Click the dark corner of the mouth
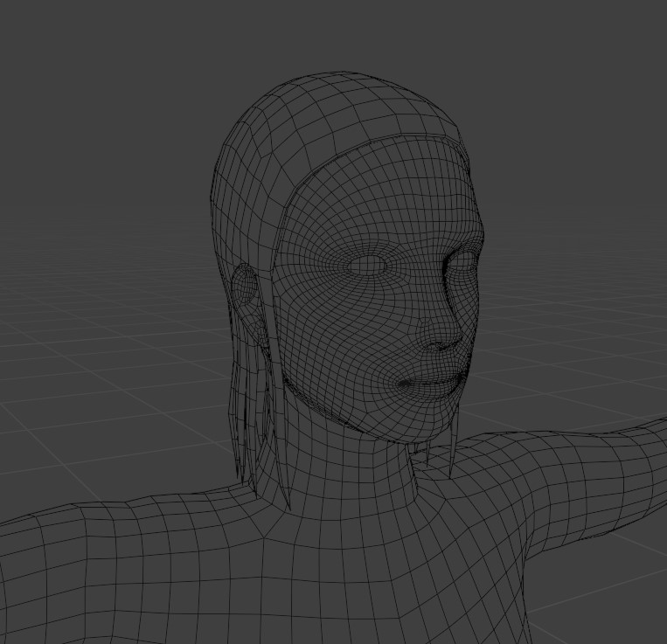Viewport: 667px width, 644px height. [403, 384]
